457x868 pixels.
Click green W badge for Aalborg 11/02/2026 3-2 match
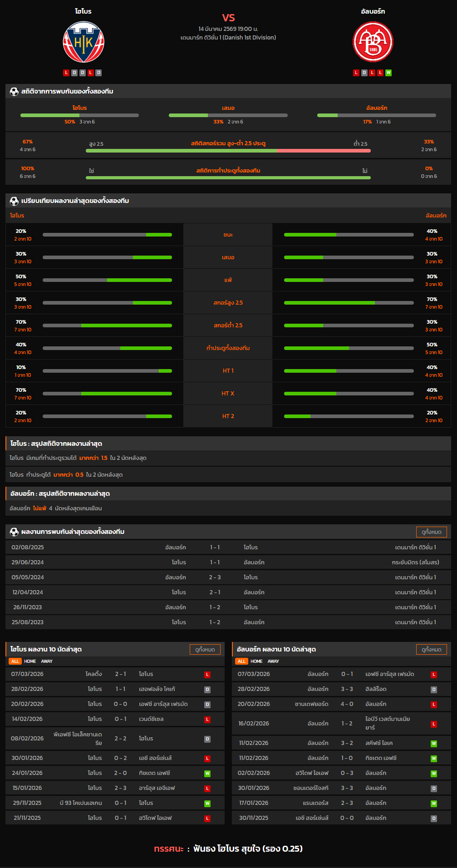[x=434, y=744]
